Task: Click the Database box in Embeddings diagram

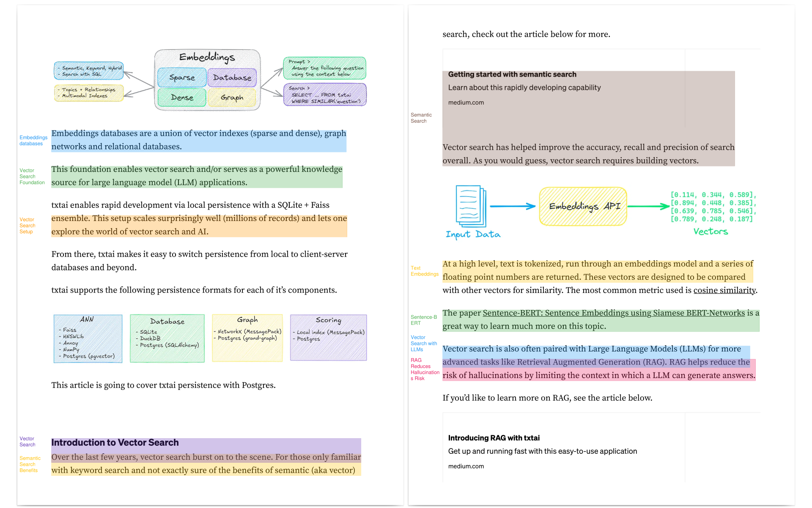Action: [x=232, y=77]
